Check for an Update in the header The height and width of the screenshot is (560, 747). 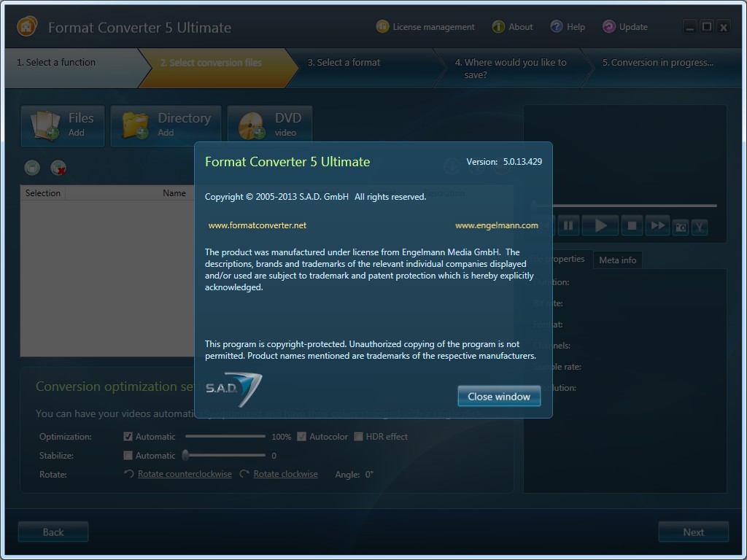click(625, 27)
